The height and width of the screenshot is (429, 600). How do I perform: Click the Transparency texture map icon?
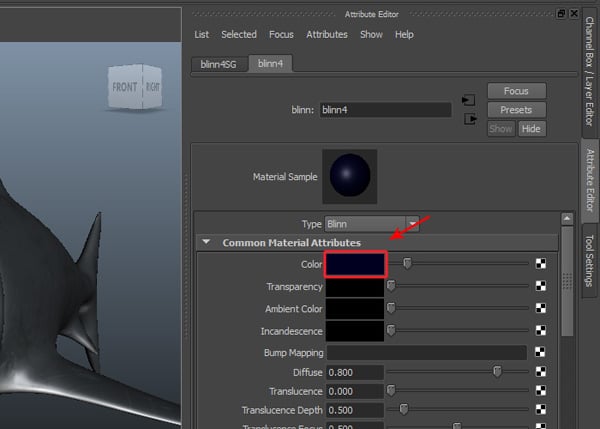point(541,286)
